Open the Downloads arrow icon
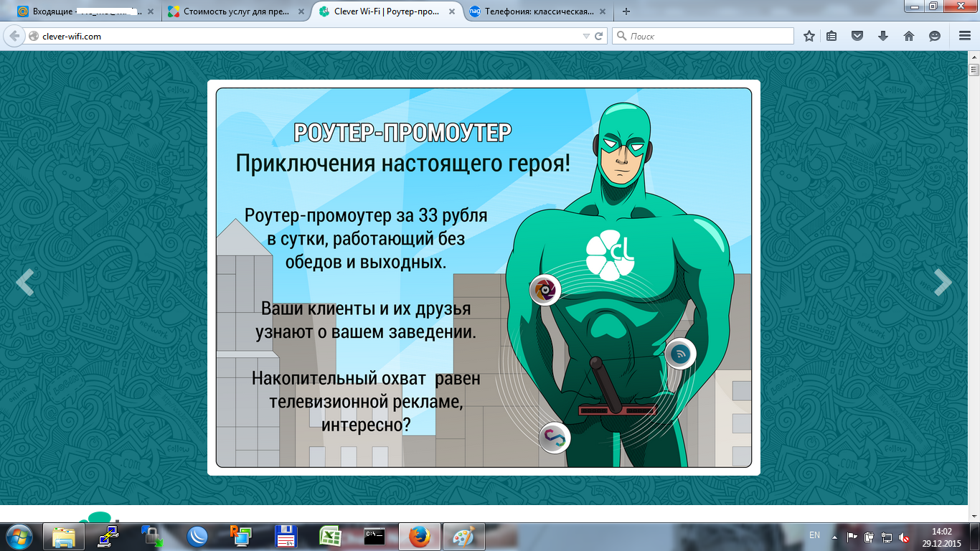Image resolution: width=980 pixels, height=551 pixels. point(883,36)
